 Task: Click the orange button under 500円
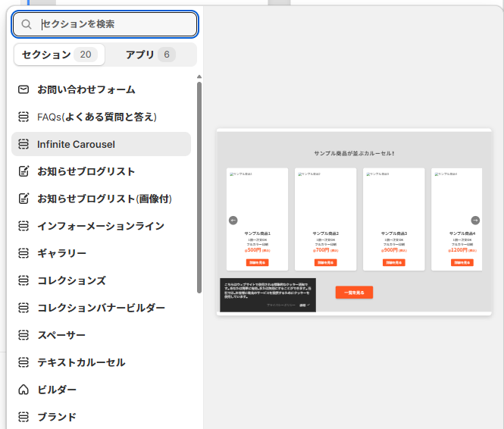pyautogui.click(x=257, y=262)
